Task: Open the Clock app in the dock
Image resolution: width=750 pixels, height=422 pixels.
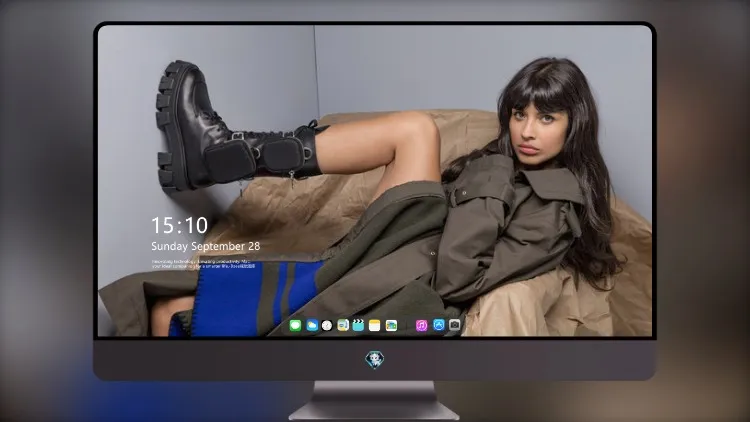Action: click(327, 325)
